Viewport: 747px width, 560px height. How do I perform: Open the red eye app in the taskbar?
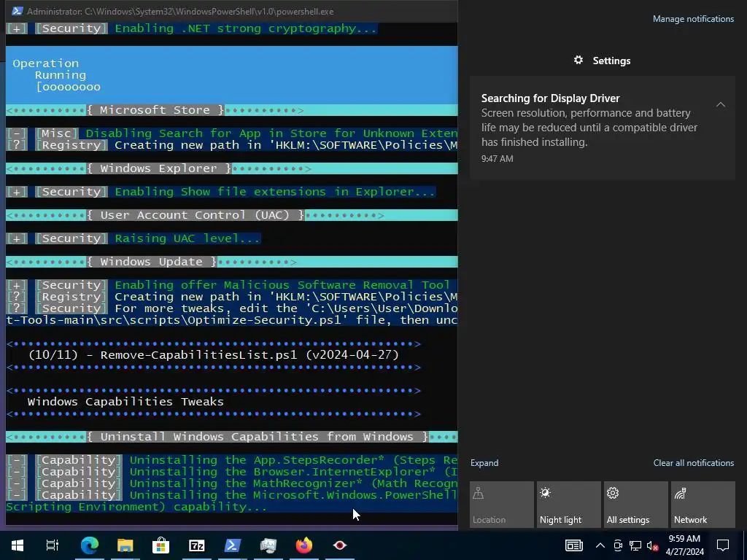pos(340,545)
